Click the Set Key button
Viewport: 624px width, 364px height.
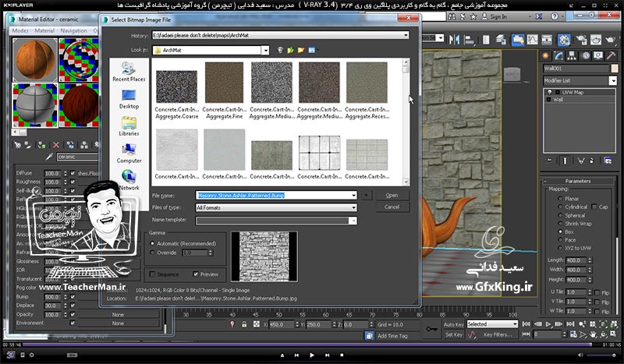[x=453, y=334]
